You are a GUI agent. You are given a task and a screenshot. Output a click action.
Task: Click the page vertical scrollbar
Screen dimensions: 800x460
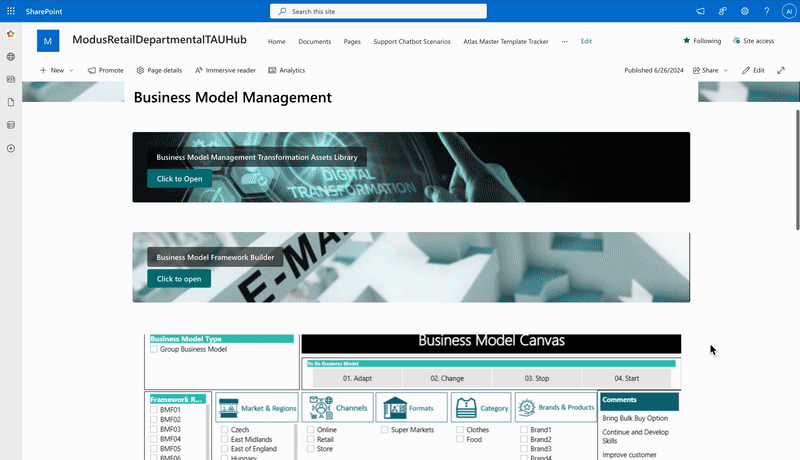(797, 170)
